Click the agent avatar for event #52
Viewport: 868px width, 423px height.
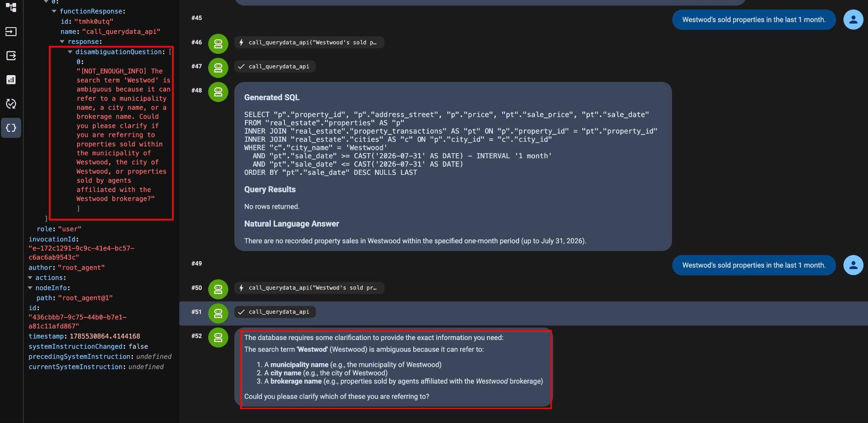coord(218,337)
